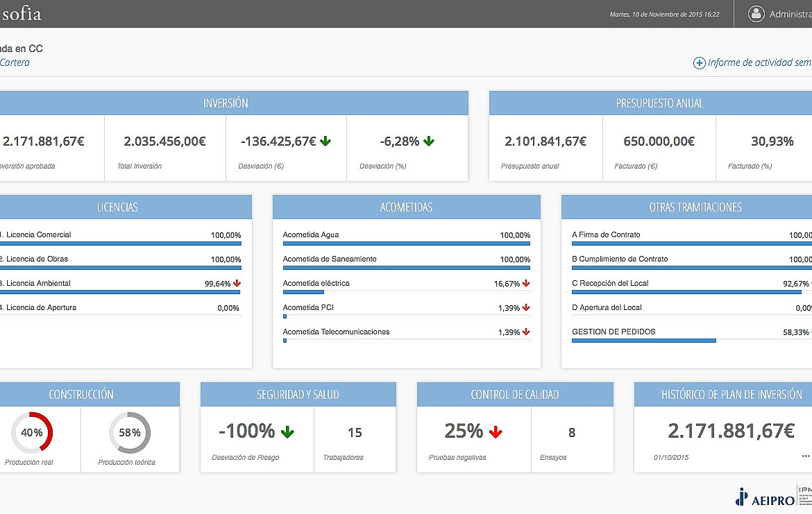The image size is (812, 514).
Task: Click the ACOMETIDAS panel header
Action: coord(407,207)
